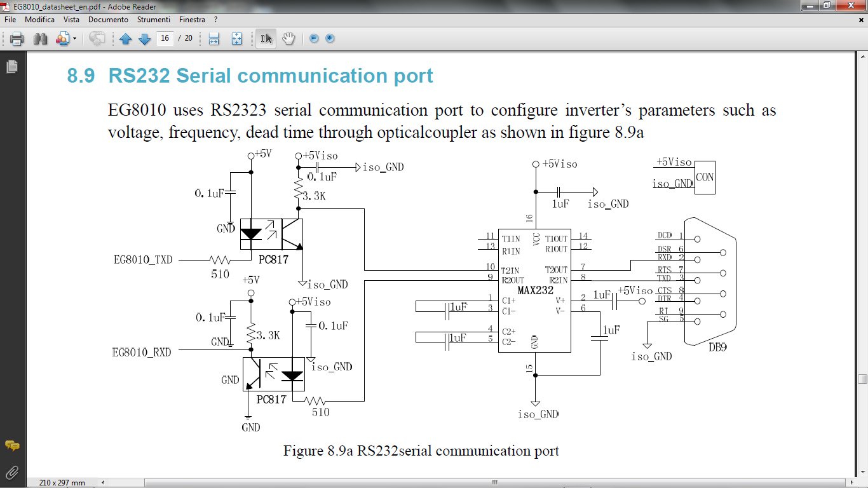Open Find with the binoculars icon
The height and width of the screenshot is (488, 868).
[41, 39]
